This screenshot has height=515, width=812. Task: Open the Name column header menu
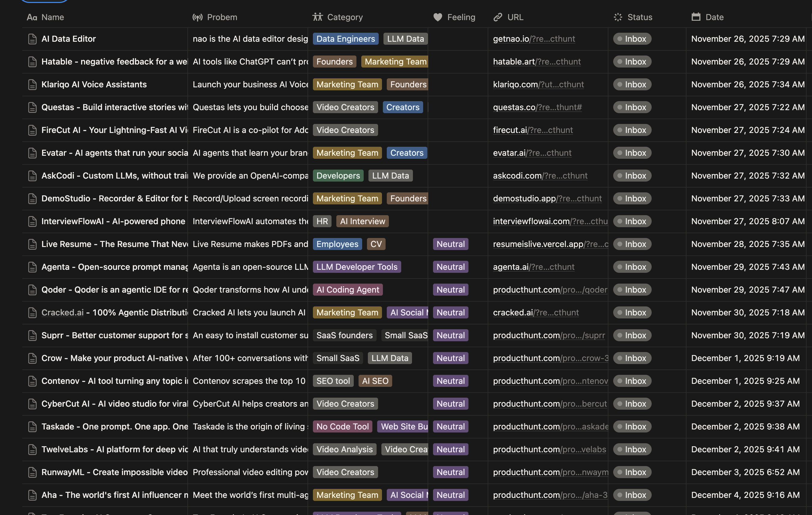pos(52,17)
